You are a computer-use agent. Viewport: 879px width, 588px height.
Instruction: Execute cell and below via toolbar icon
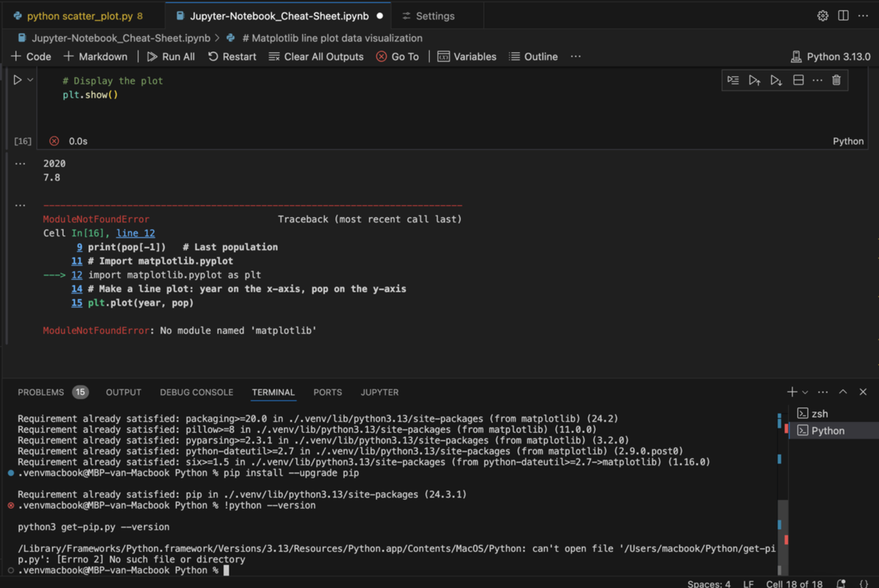pyautogui.click(x=776, y=80)
